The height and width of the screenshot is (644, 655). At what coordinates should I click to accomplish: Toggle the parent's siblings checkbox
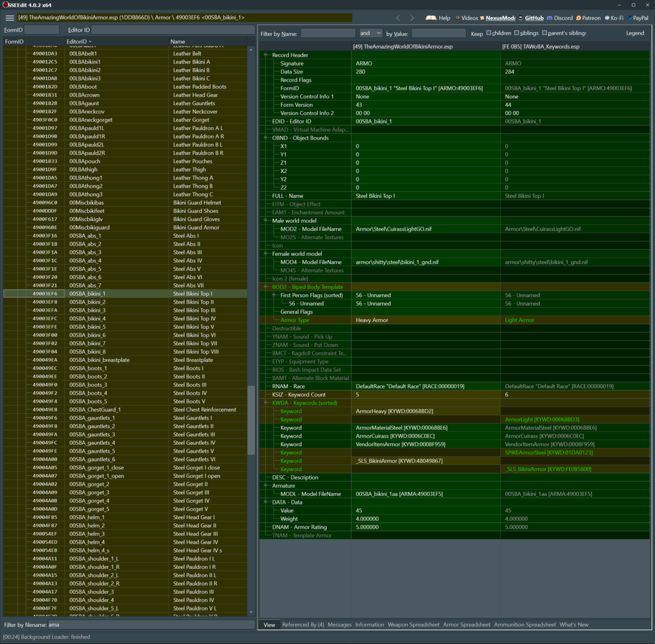(x=544, y=33)
